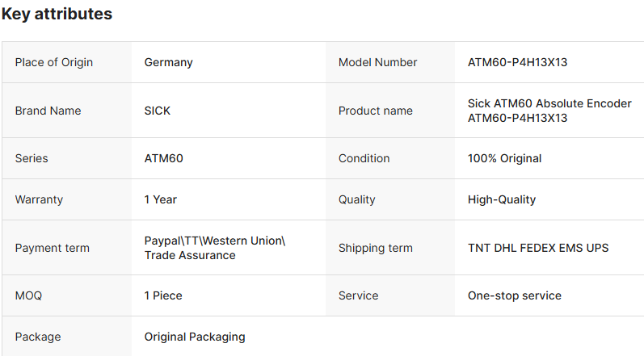Select the "1 Year" warranty value

tap(161, 199)
